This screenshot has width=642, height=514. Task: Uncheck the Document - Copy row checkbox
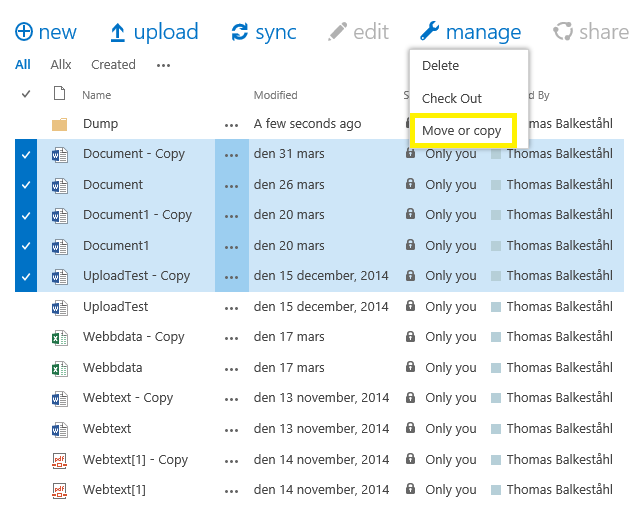tap(26, 155)
